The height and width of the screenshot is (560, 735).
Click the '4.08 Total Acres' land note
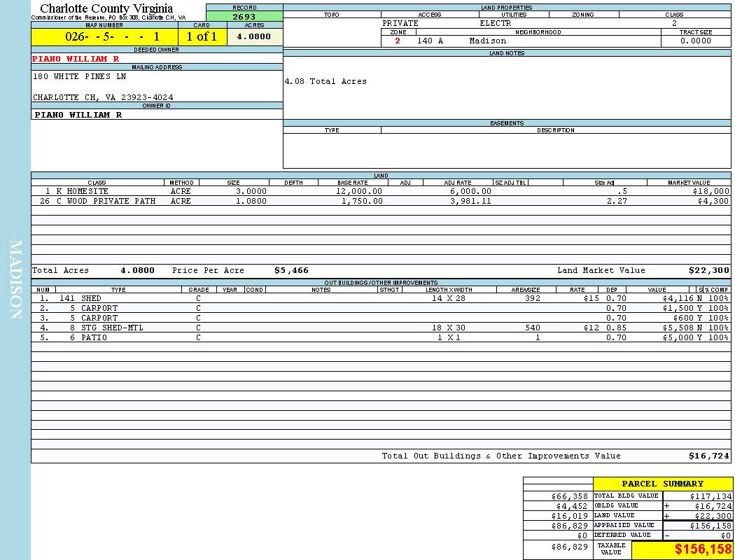point(325,82)
